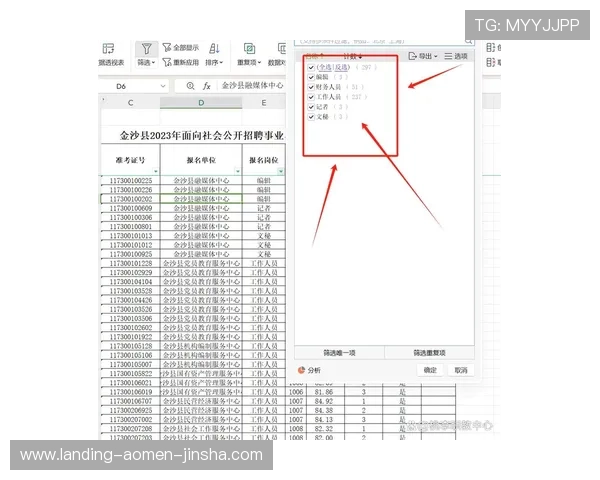Viewport: 600px width, 480px height.
Task: Uncheck the 编辑 filter checkbox
Action: coord(311,77)
